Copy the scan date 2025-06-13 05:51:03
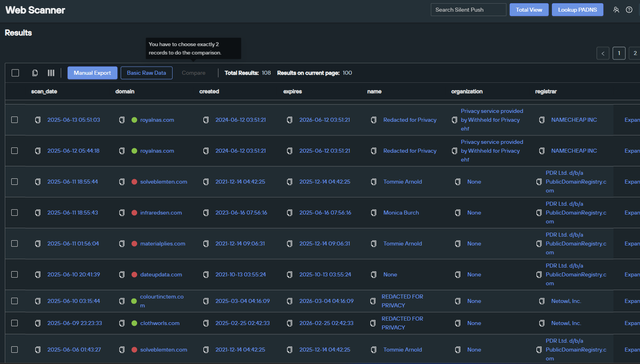Viewport: 640px width, 364px height. [x=38, y=120]
